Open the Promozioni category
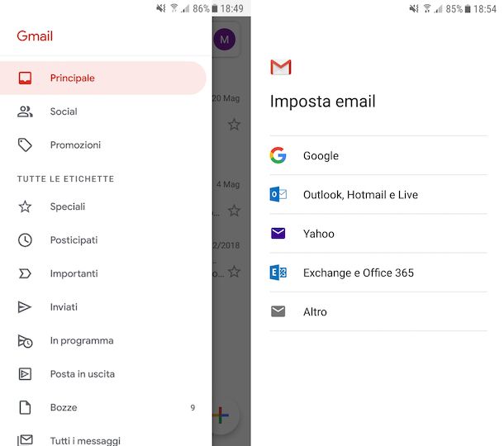This screenshot has height=446, width=504. [102, 145]
